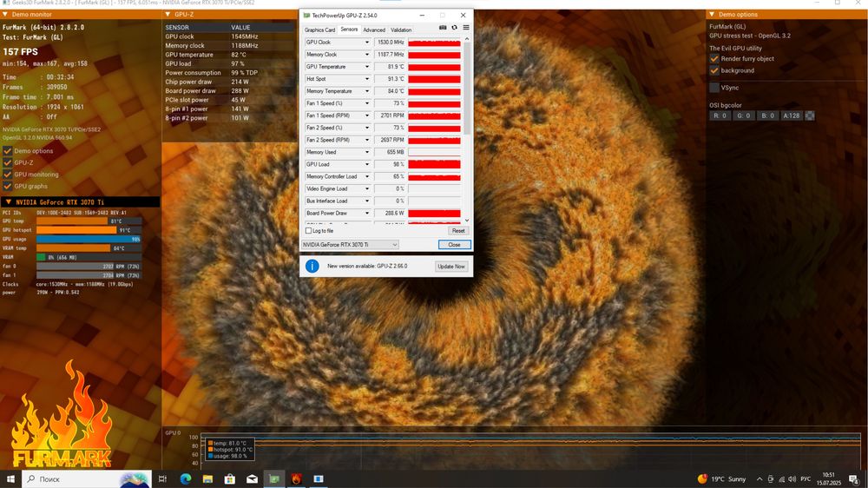Click the Memory Controller Load 65 % value
The height and width of the screenshot is (488, 868).
pos(390,176)
